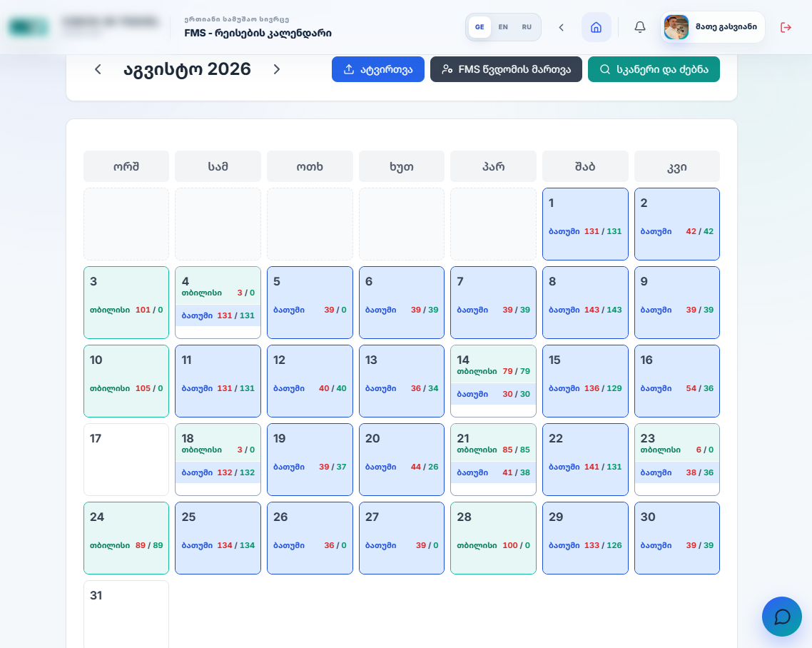812x648 pixels.
Task: Select თბილისი 3 / 0 row on day 18
Action: click(x=218, y=450)
